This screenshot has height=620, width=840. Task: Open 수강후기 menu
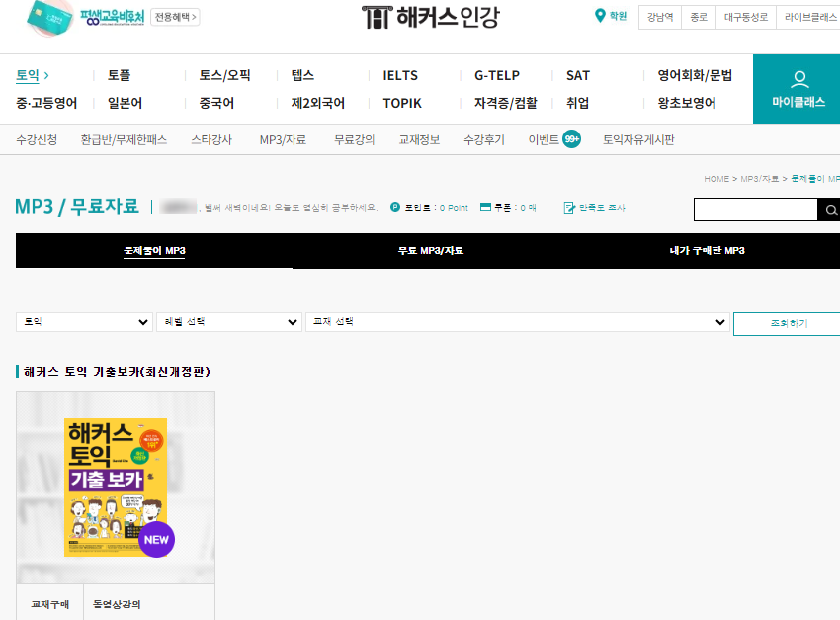coord(484,139)
